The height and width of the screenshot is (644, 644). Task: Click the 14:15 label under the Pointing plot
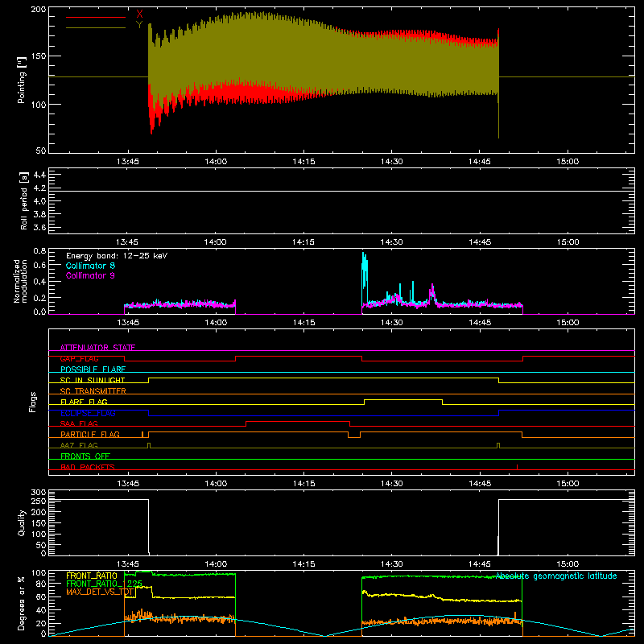point(304,162)
